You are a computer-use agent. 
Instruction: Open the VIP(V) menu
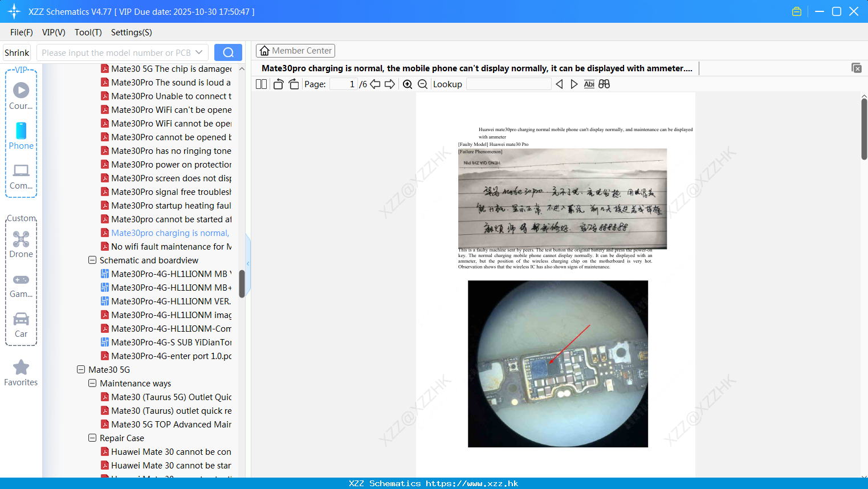[54, 32]
